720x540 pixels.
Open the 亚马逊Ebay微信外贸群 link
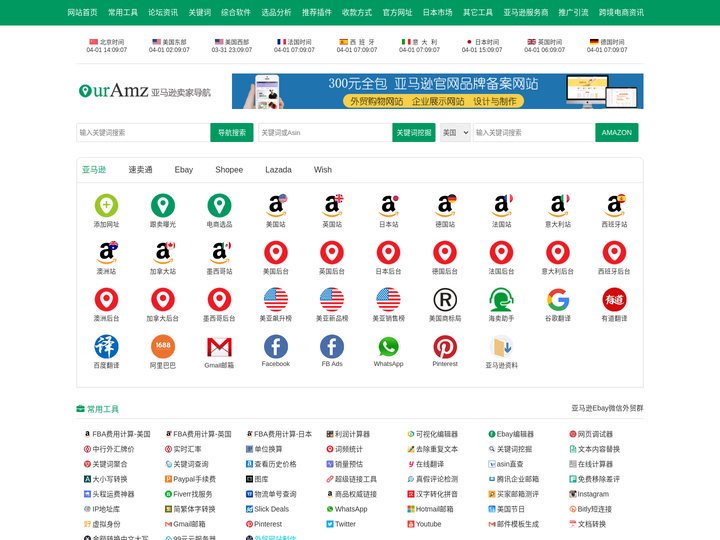tap(607, 408)
